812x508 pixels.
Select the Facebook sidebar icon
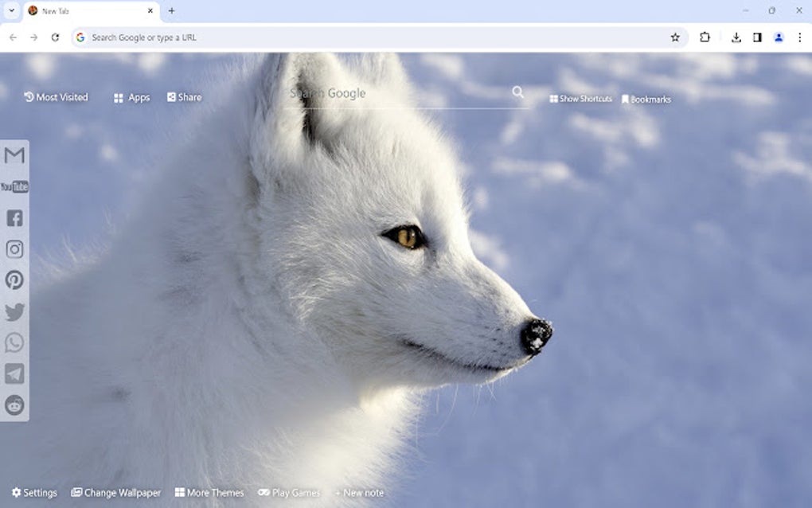14,218
